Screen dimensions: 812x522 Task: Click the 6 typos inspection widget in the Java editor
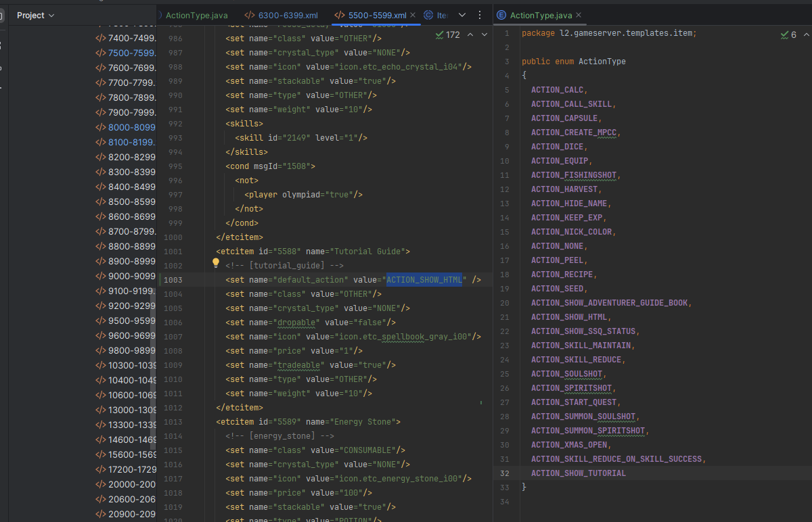[789, 34]
